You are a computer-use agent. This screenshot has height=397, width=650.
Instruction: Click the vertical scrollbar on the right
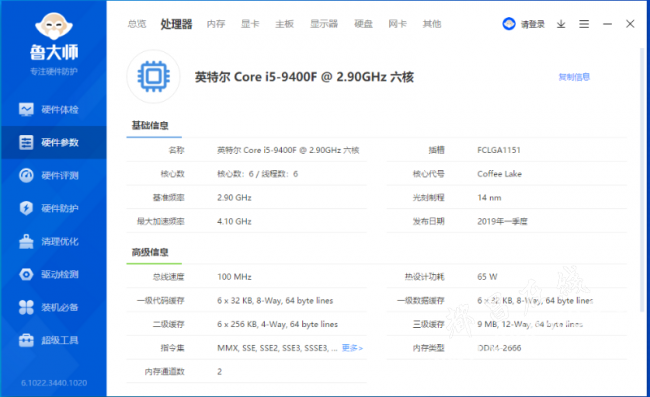[x=643, y=180]
